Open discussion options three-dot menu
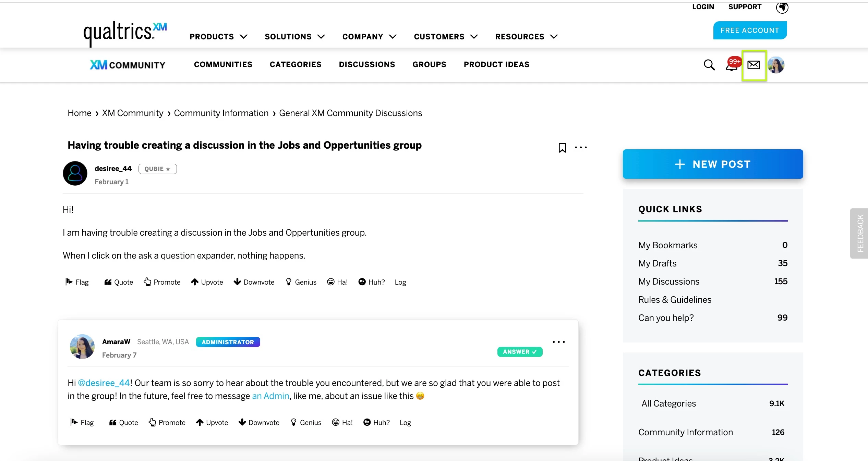 click(581, 148)
